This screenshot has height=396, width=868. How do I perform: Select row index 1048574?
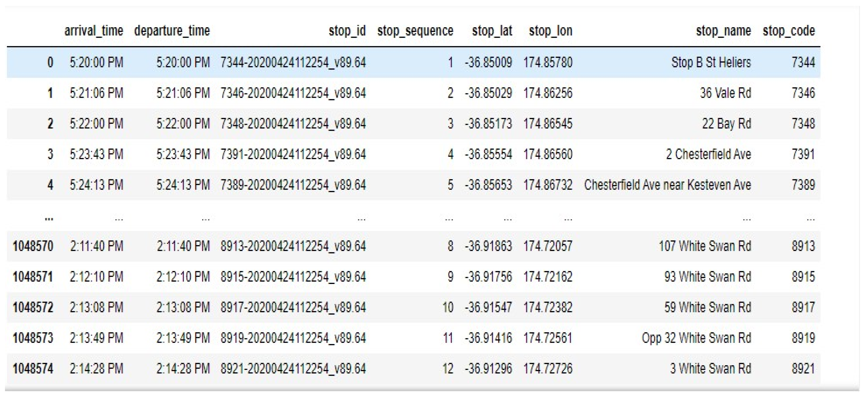click(33, 369)
